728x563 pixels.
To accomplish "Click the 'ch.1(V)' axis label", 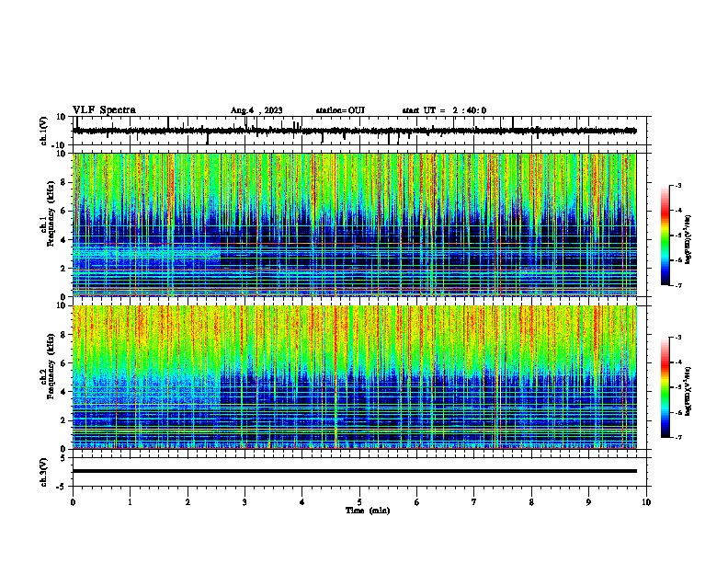I will [x=44, y=131].
